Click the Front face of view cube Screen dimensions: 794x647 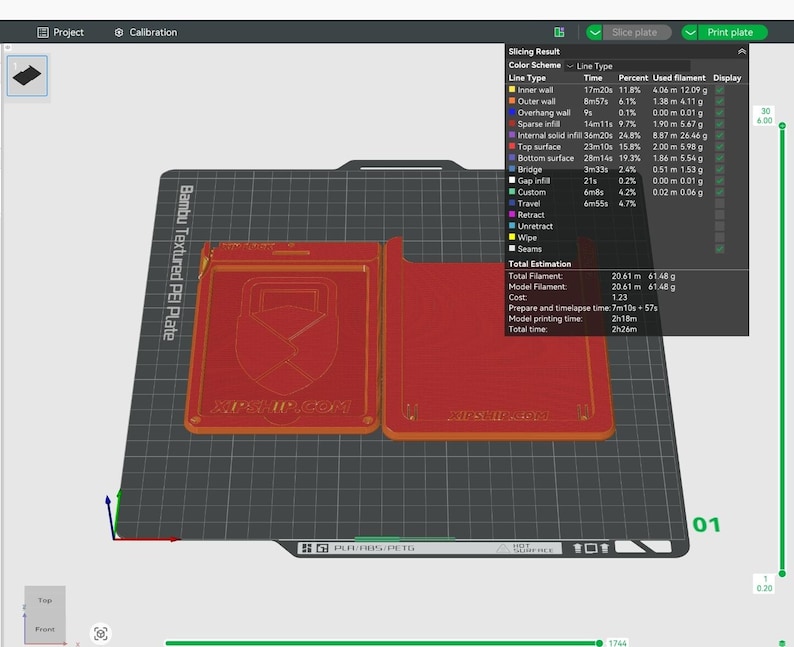tap(45, 629)
